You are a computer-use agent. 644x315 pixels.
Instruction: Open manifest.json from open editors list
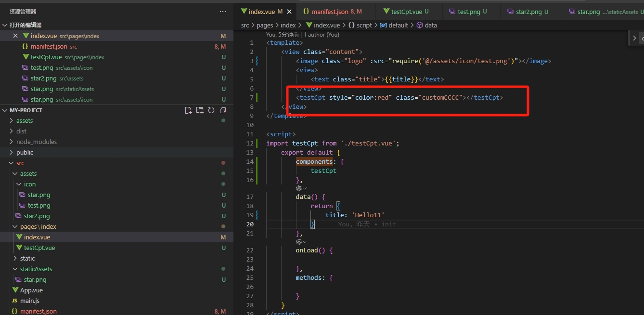[116, 47]
